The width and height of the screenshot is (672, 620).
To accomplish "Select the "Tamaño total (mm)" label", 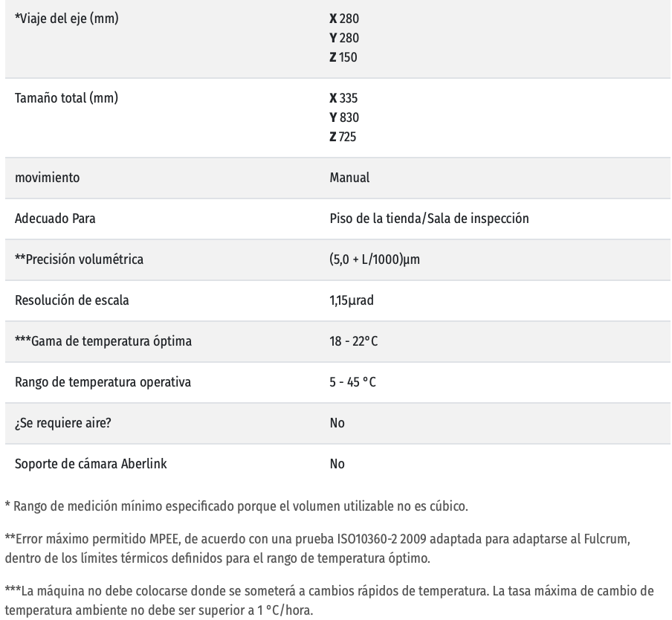I will tap(66, 99).
